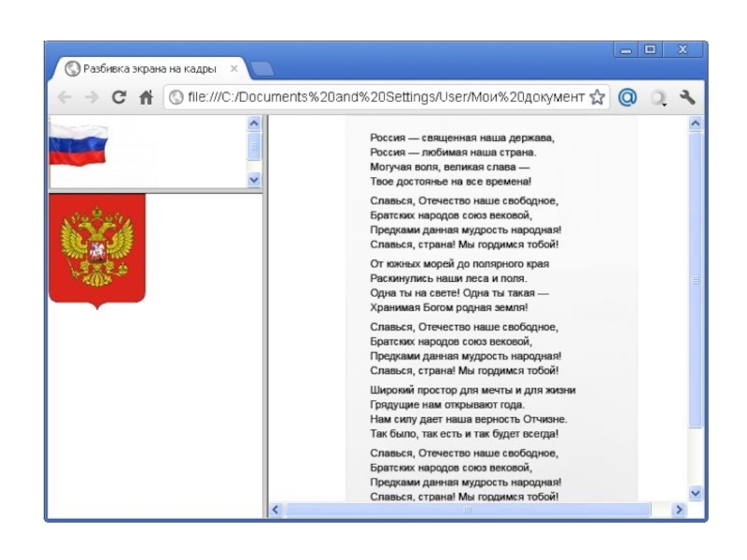Click right arrow of horizontal scrollbar

(679, 510)
